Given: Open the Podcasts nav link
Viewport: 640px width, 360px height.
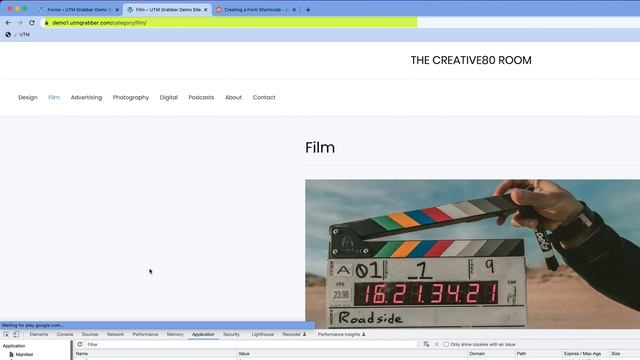Looking at the screenshot, I should tap(201, 98).
